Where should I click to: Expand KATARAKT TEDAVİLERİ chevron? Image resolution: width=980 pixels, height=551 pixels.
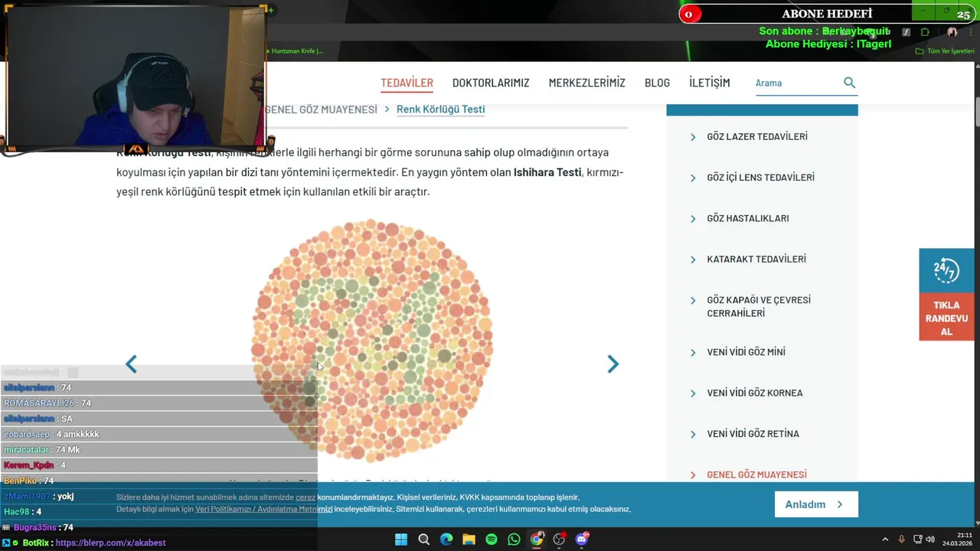(x=693, y=259)
